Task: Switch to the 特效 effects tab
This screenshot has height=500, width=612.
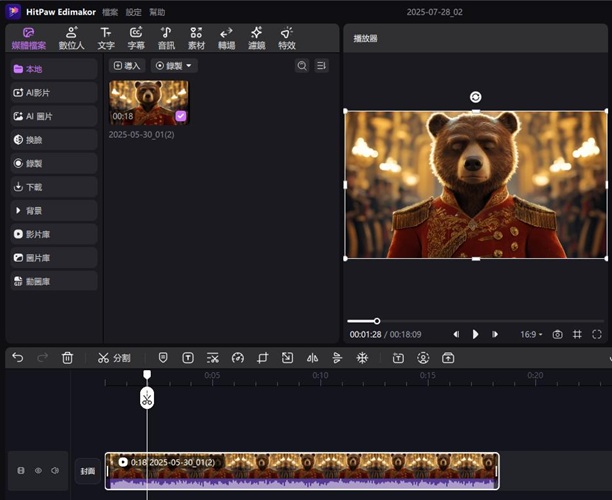Action: (286, 38)
